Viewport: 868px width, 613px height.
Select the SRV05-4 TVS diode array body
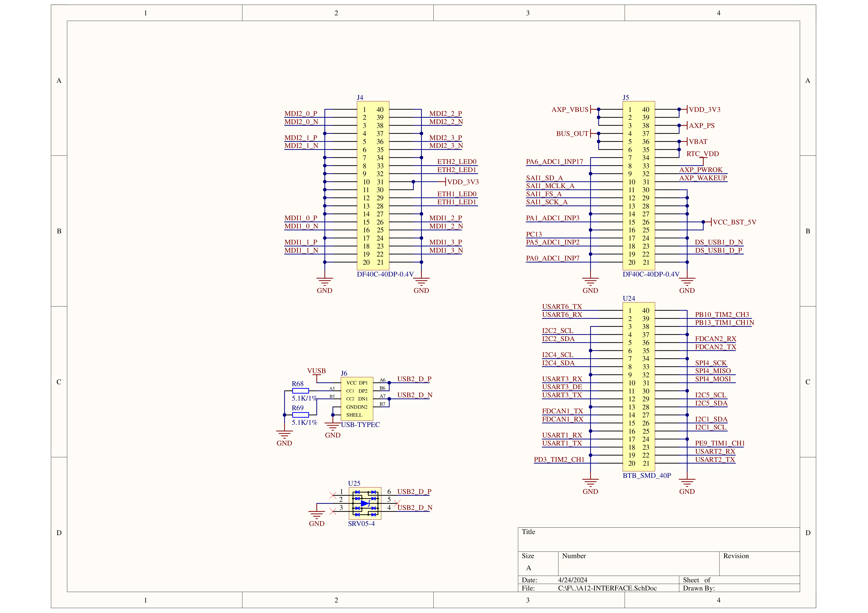(365, 503)
